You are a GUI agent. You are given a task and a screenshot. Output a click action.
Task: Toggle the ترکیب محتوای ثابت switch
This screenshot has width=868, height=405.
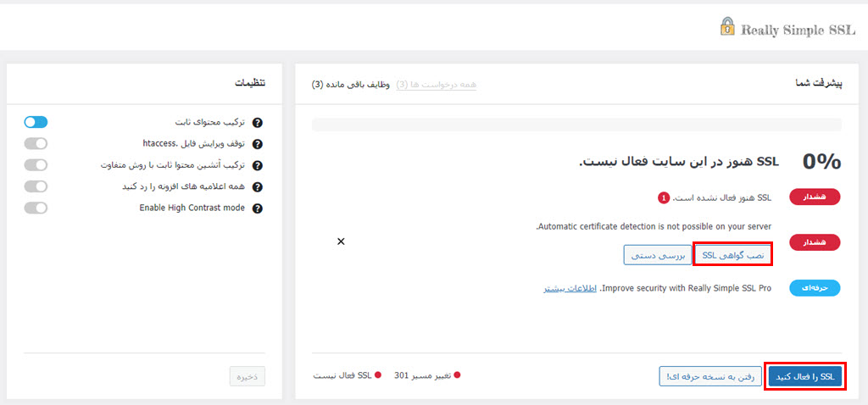36,122
